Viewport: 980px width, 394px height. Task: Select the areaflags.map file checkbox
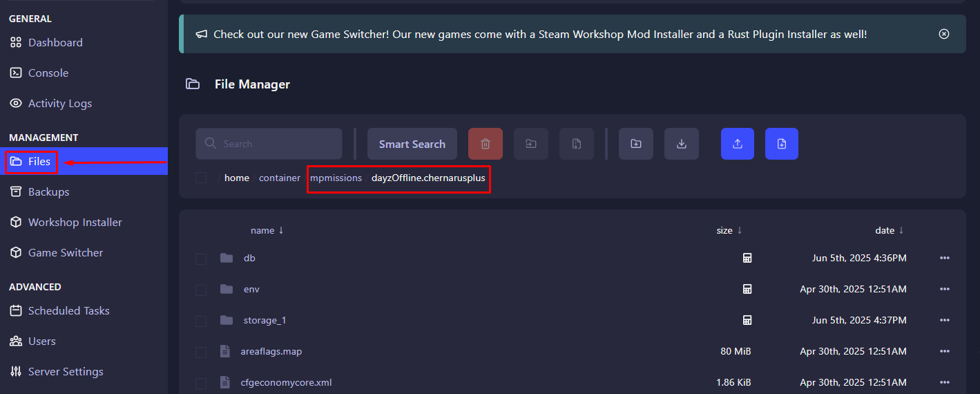pyautogui.click(x=201, y=352)
